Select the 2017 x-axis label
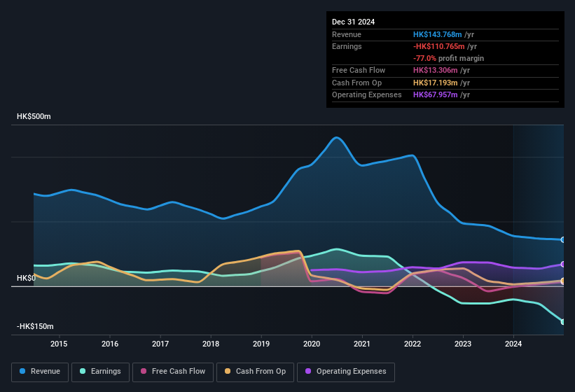 point(160,344)
